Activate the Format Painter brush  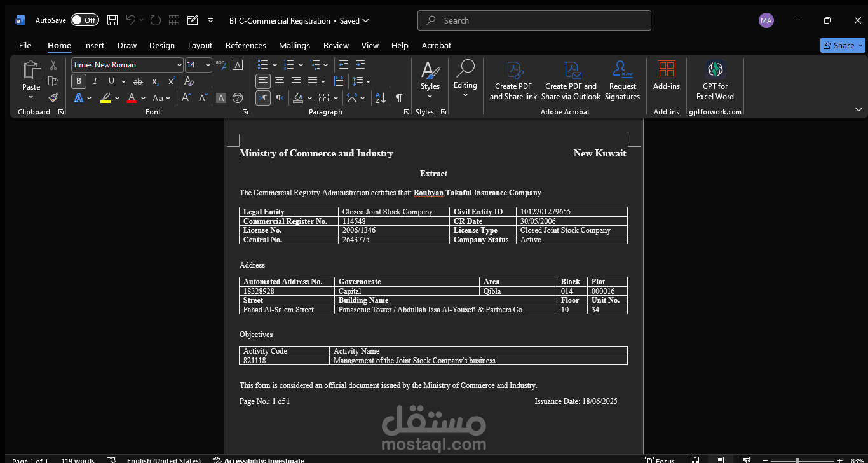point(53,97)
